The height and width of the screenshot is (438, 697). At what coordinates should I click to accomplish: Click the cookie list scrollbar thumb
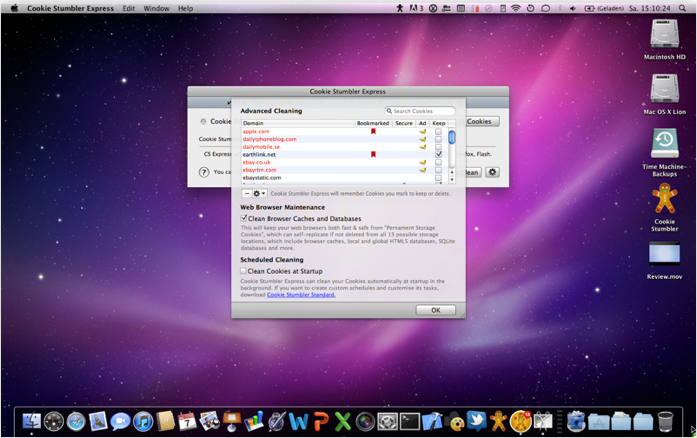coord(452,137)
